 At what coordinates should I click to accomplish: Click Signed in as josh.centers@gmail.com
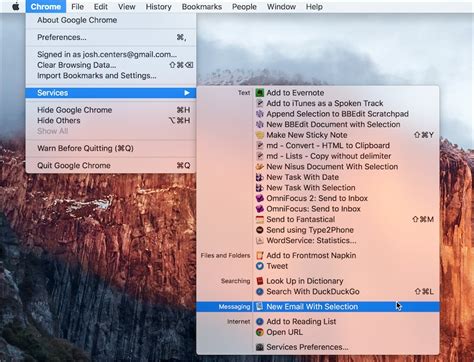[x=111, y=54]
